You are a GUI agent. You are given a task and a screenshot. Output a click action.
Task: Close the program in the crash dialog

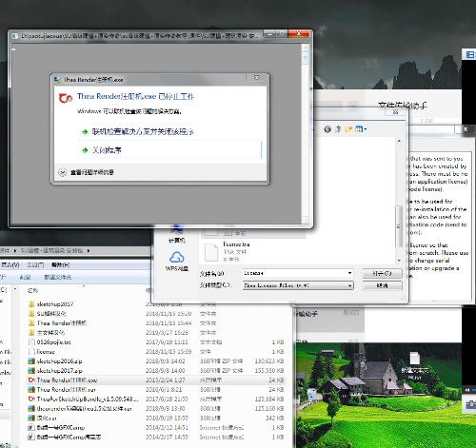click(169, 149)
